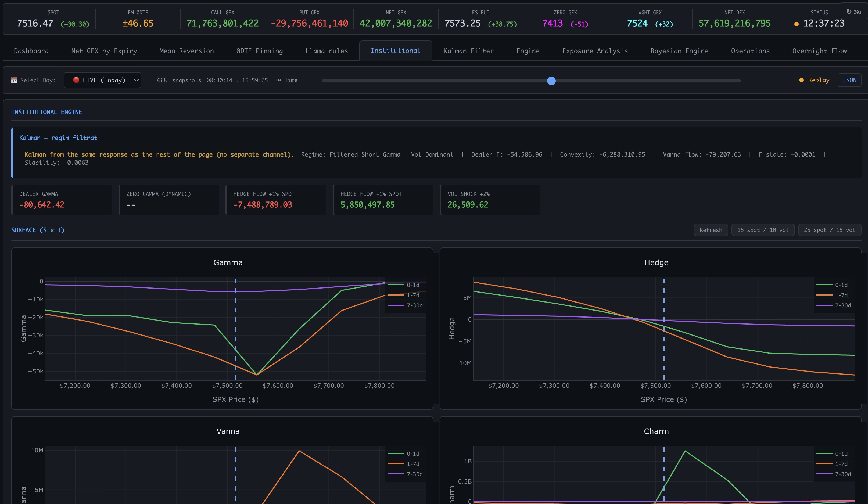Image resolution: width=868 pixels, height=504 pixels.
Task: Open the Overnight Flow tab
Action: coord(819,51)
